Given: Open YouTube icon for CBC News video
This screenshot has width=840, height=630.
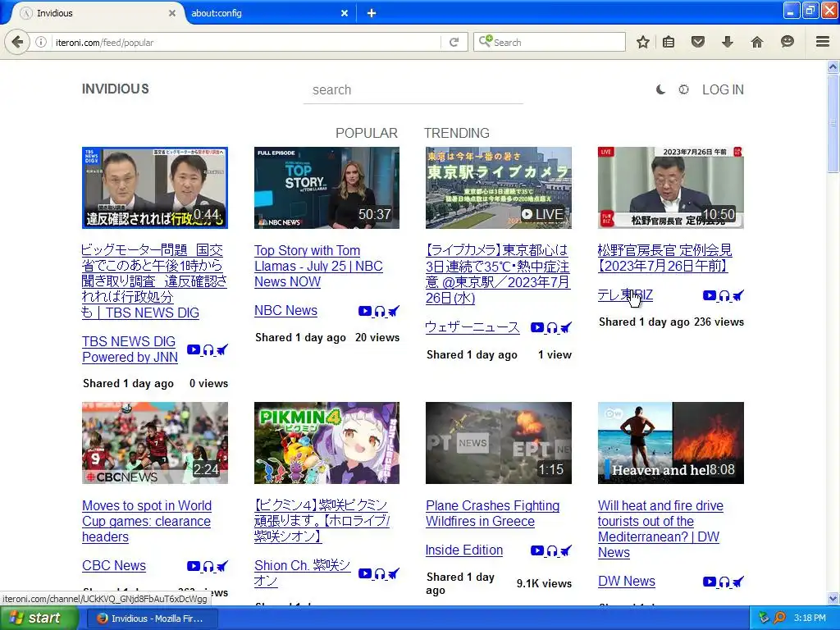Looking at the screenshot, I should 194,566.
